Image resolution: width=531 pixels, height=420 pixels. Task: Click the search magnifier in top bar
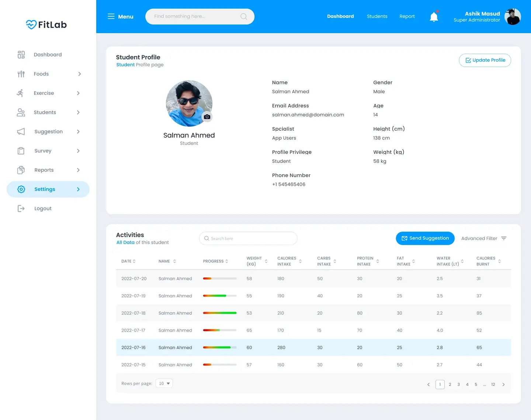[x=244, y=17]
